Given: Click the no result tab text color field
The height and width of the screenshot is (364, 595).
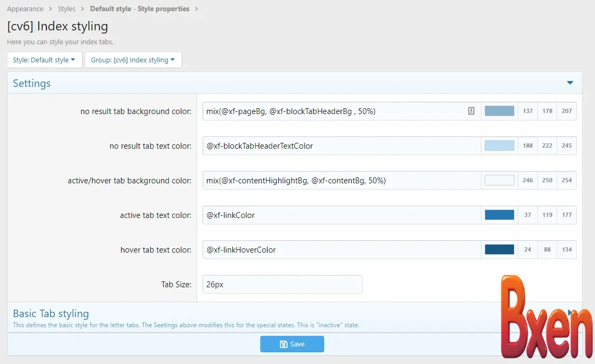Looking at the screenshot, I should pos(341,145).
